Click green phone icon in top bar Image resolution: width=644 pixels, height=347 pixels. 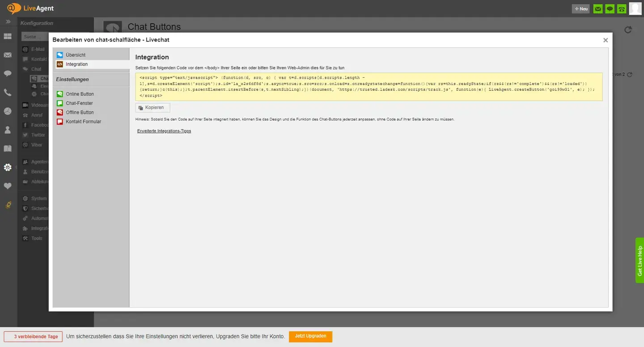(x=622, y=9)
